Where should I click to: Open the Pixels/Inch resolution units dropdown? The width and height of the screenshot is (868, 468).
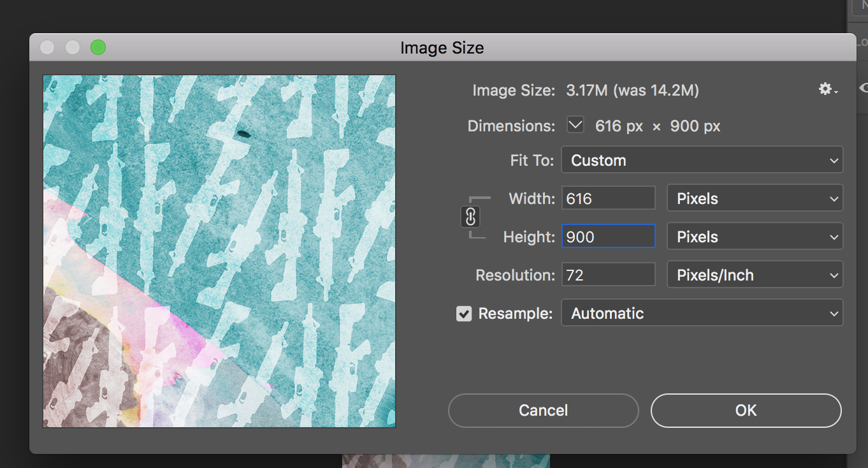[755, 275]
